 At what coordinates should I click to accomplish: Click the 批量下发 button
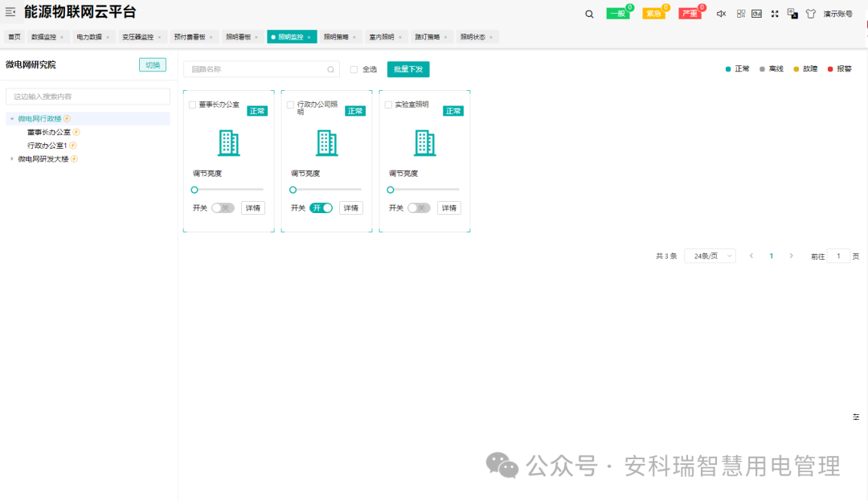[409, 69]
